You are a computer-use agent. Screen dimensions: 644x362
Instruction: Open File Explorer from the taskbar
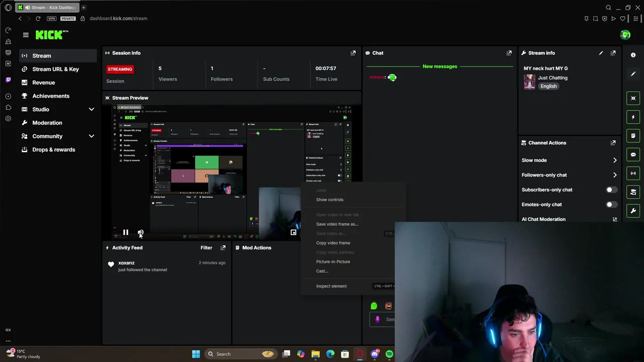click(315, 354)
